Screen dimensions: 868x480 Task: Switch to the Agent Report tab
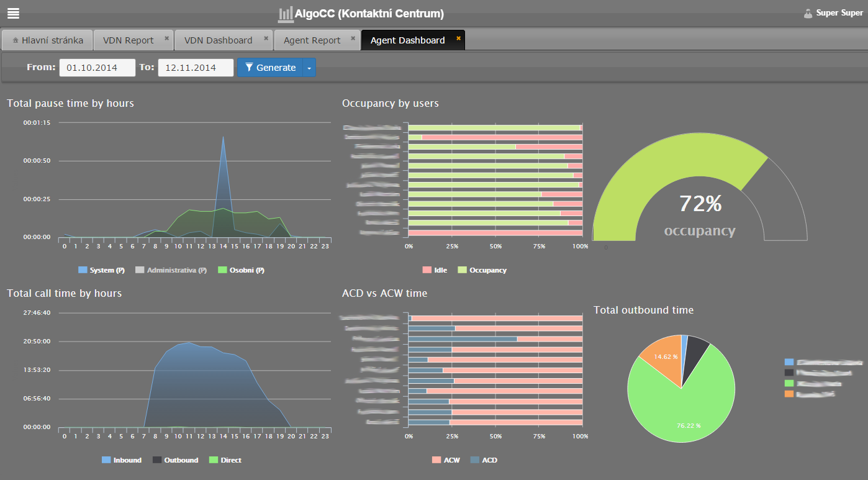tap(312, 40)
